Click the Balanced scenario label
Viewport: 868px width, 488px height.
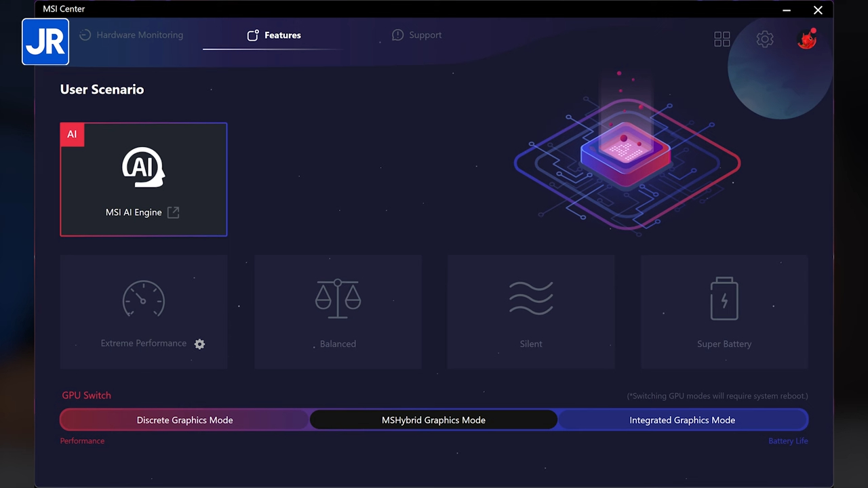[338, 344]
